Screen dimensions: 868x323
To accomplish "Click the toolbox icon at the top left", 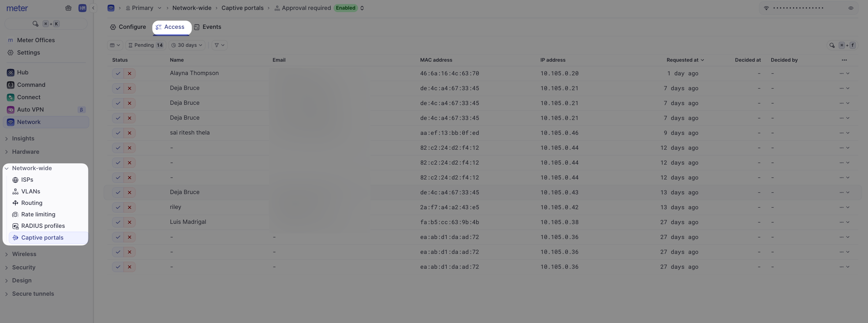I will pos(69,8).
